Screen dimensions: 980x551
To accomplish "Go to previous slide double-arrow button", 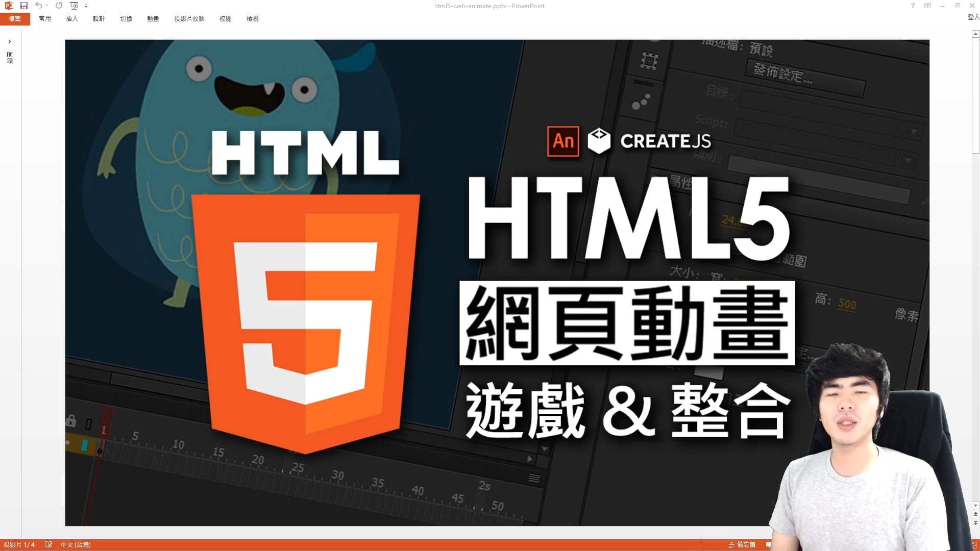I will [x=975, y=514].
